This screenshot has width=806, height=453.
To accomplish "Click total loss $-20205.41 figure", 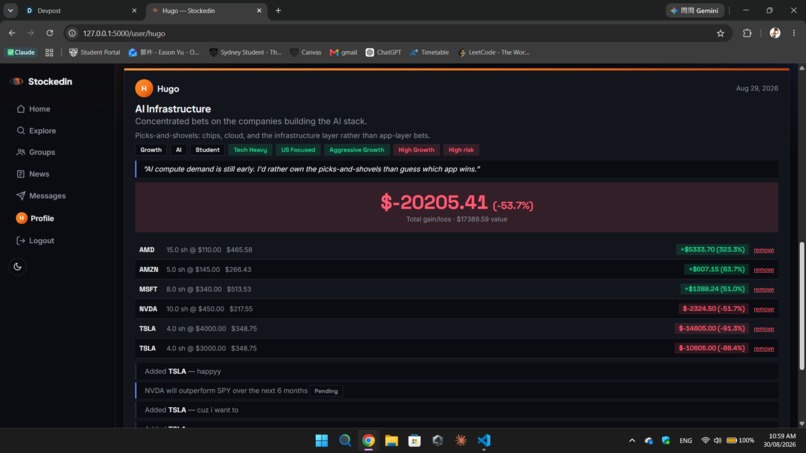I will [433, 202].
